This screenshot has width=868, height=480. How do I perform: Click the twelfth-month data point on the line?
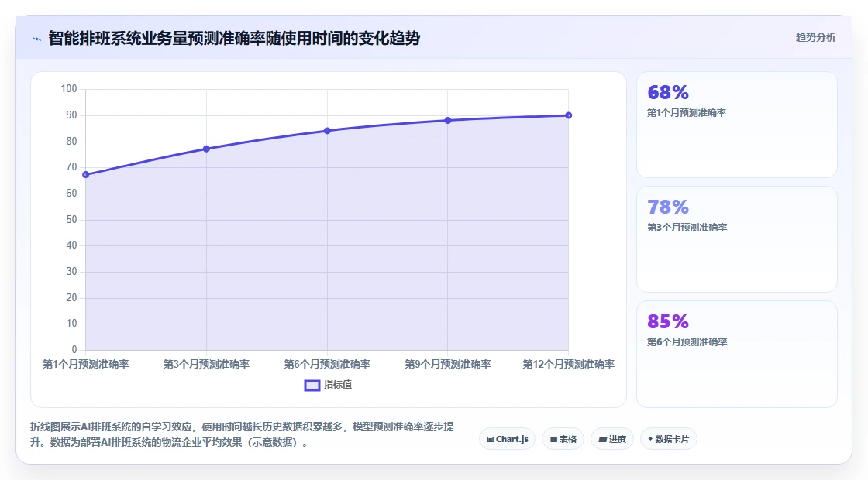569,115
